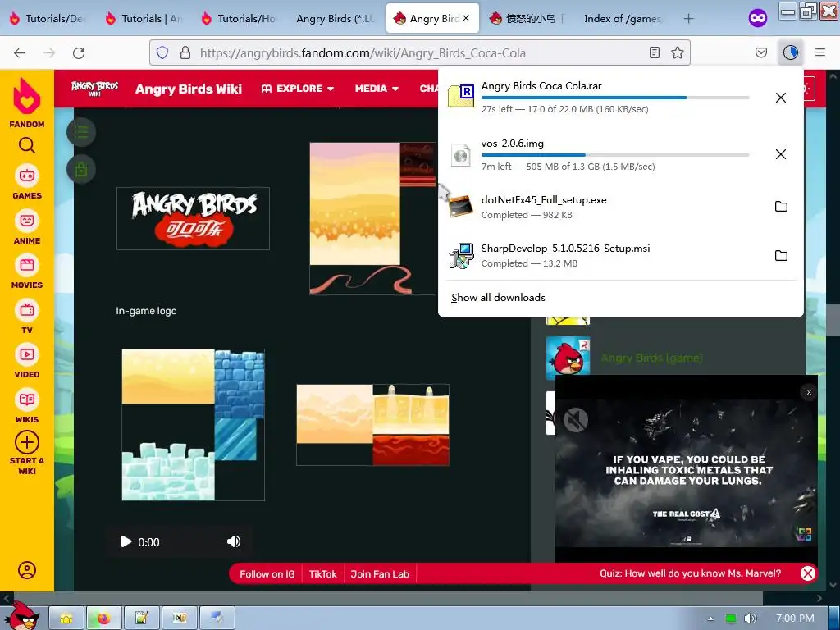The image size is (840, 630).
Task: Open Fandom search magnifier
Action: point(27,145)
